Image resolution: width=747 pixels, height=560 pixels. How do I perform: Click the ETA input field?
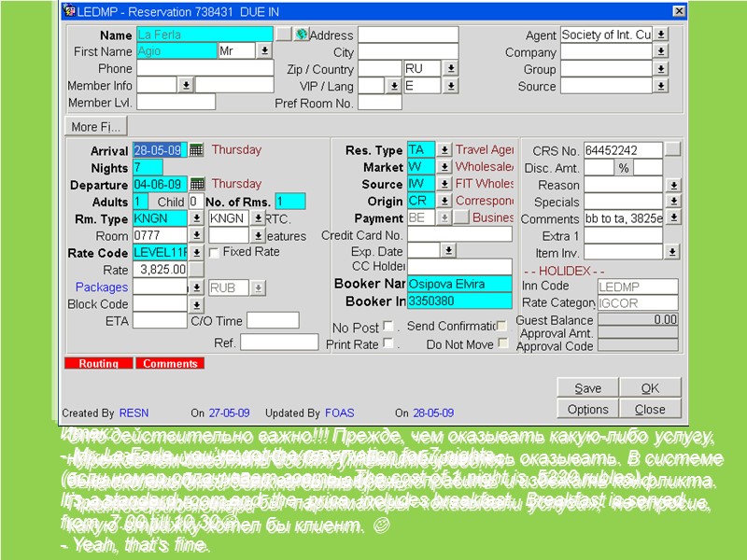tap(160, 320)
